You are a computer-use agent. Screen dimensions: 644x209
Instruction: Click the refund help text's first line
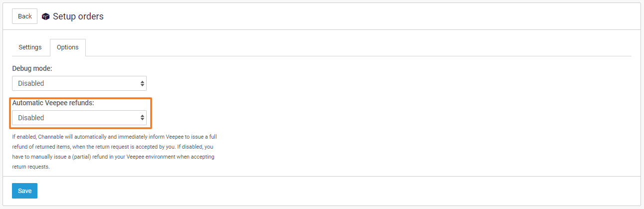point(114,136)
